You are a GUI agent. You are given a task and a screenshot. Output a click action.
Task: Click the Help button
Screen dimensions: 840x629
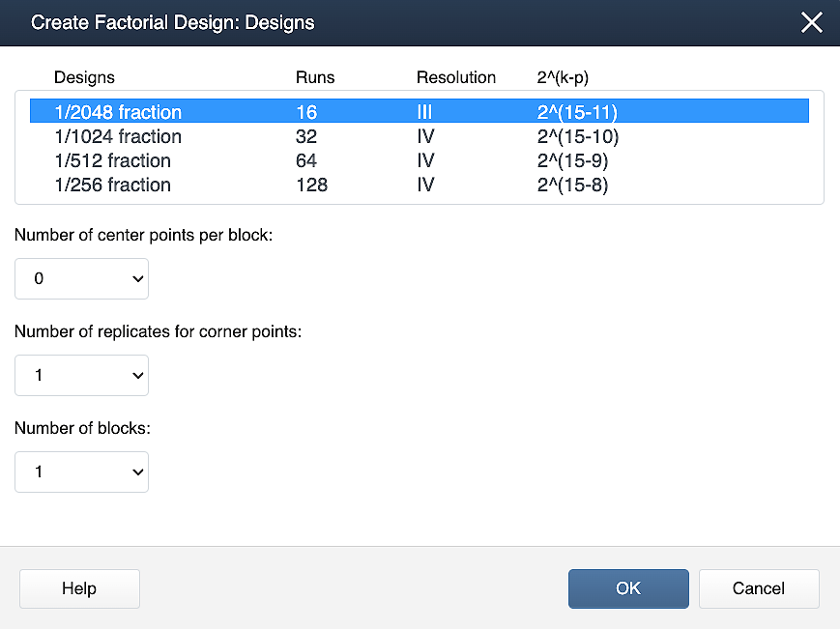tap(79, 588)
